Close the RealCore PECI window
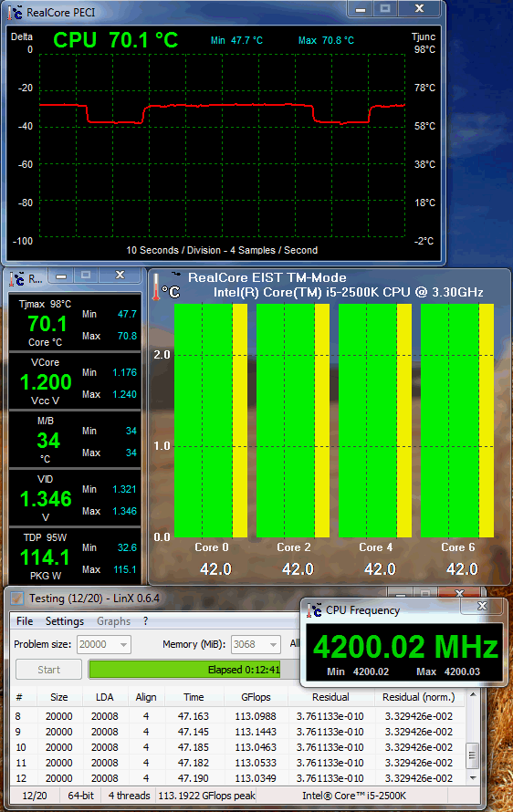The width and height of the screenshot is (513, 812). coord(420,9)
